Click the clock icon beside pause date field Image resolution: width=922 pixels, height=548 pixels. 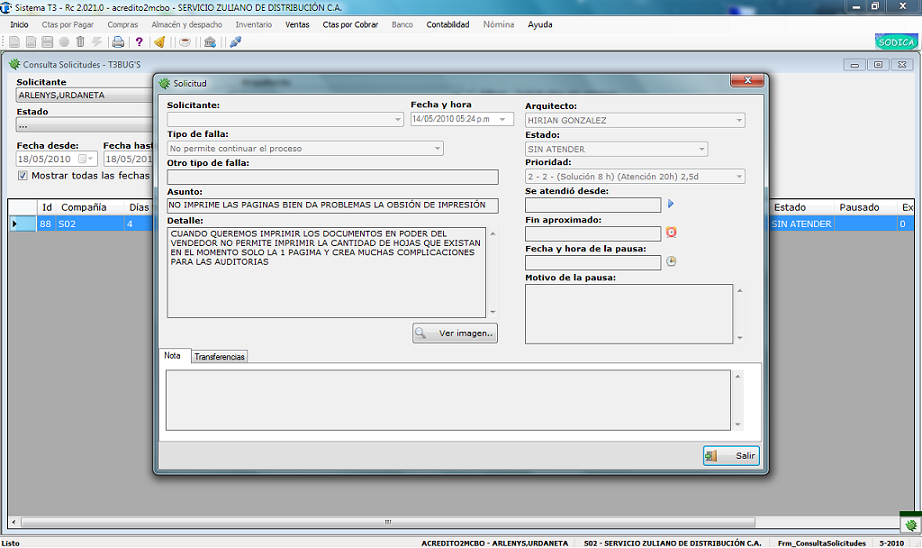click(x=671, y=261)
